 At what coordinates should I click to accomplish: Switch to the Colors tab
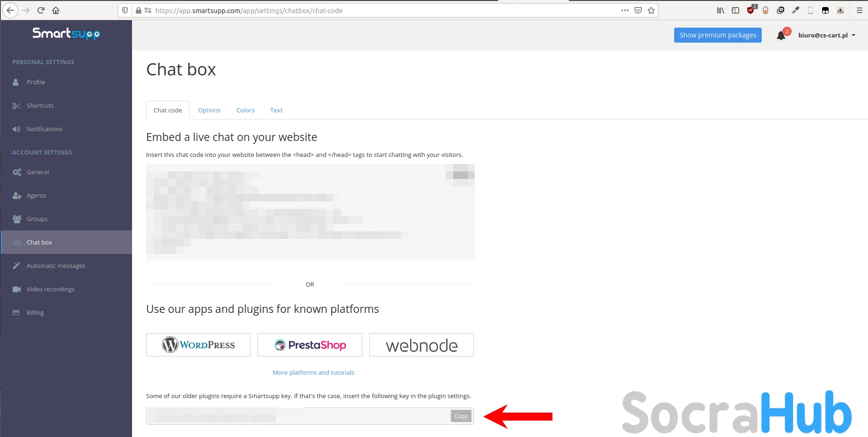(x=245, y=111)
